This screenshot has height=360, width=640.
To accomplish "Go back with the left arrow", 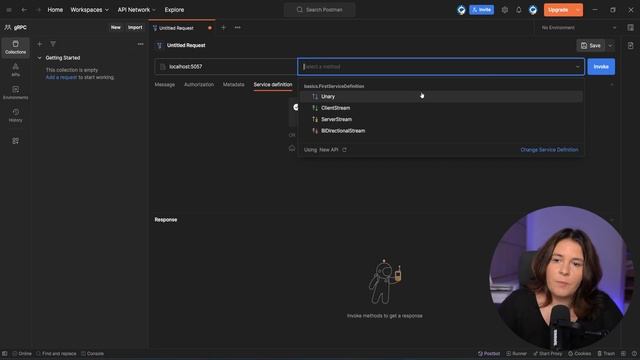I will coord(24,10).
